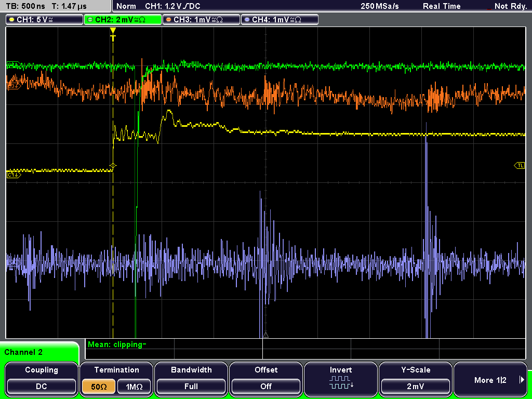532x399 pixels.
Task: Click the trigger crossing diamond on CH1
Action: click(x=113, y=166)
